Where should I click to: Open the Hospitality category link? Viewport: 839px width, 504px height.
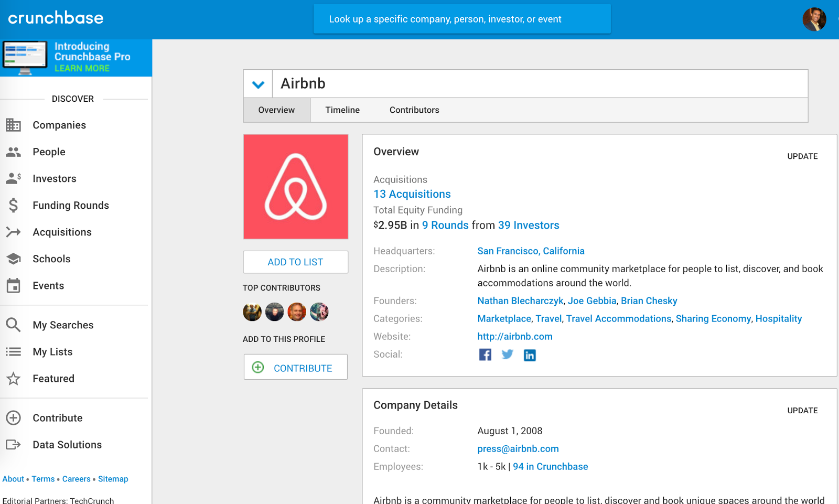click(x=779, y=318)
